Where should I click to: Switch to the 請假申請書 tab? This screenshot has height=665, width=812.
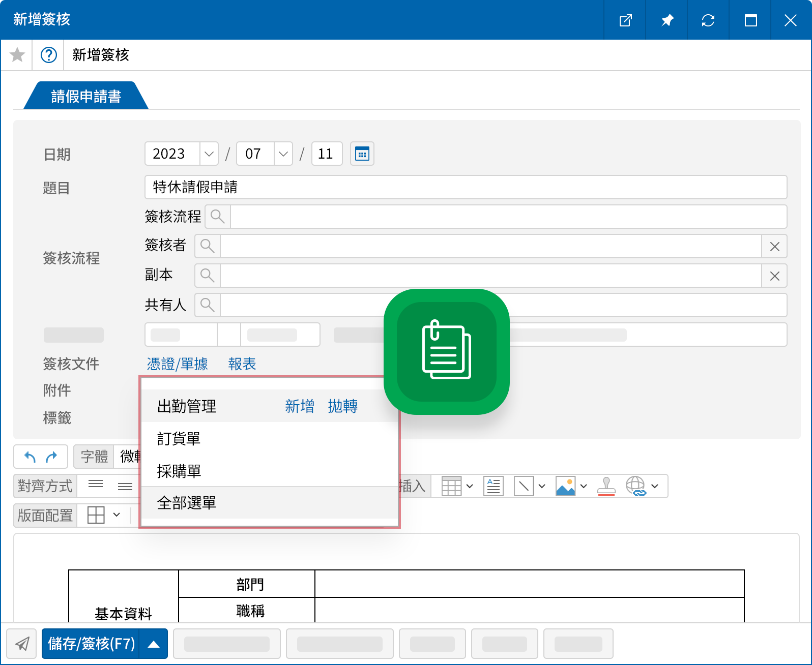(86, 96)
